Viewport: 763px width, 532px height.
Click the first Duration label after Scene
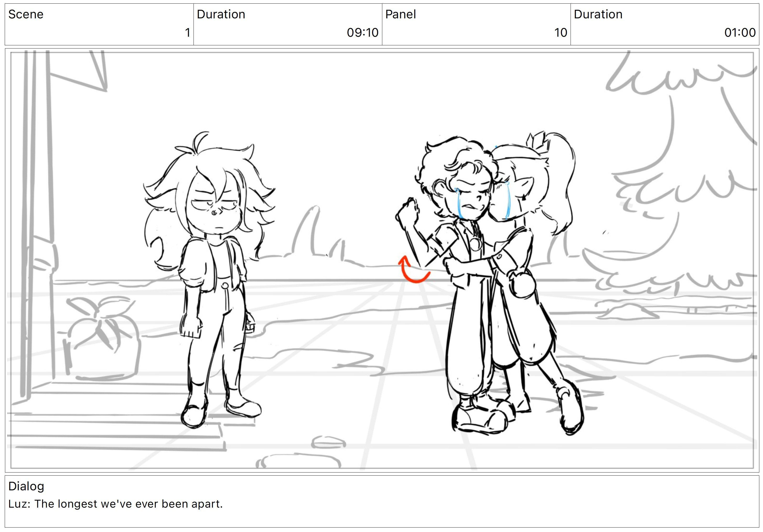pyautogui.click(x=221, y=14)
